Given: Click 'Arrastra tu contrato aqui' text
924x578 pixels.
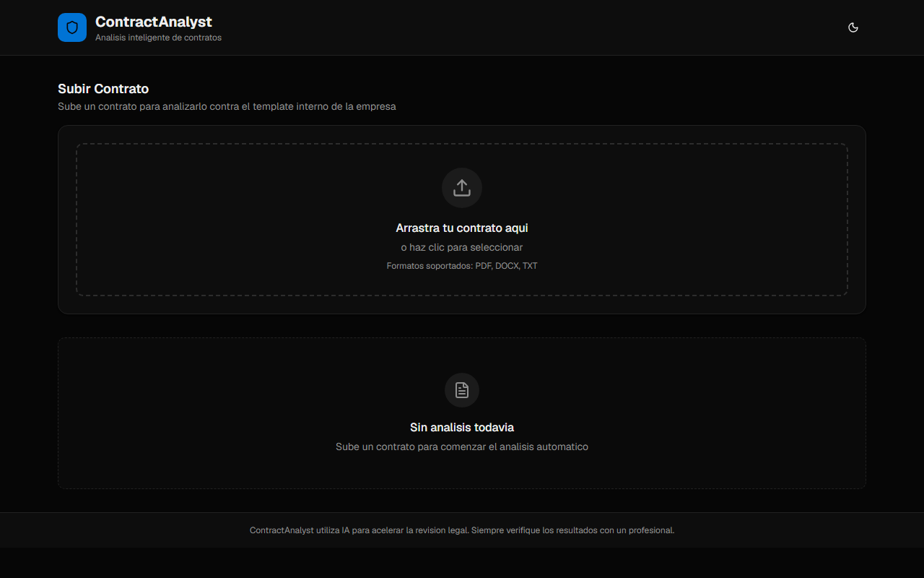Looking at the screenshot, I should (x=462, y=228).
